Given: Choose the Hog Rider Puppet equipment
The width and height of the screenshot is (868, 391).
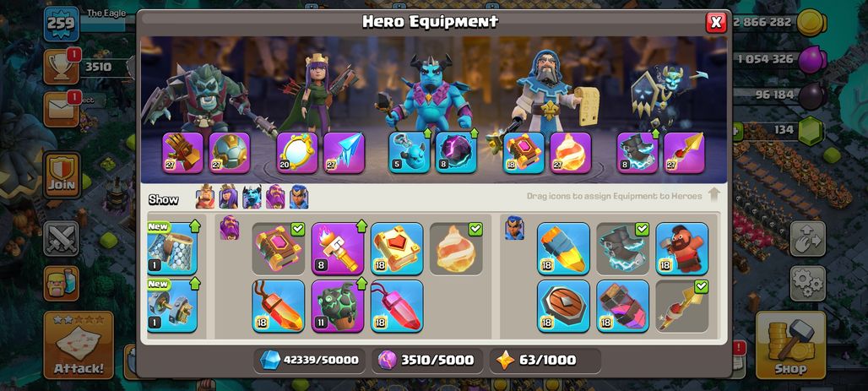Looking at the screenshot, I should (682, 248).
